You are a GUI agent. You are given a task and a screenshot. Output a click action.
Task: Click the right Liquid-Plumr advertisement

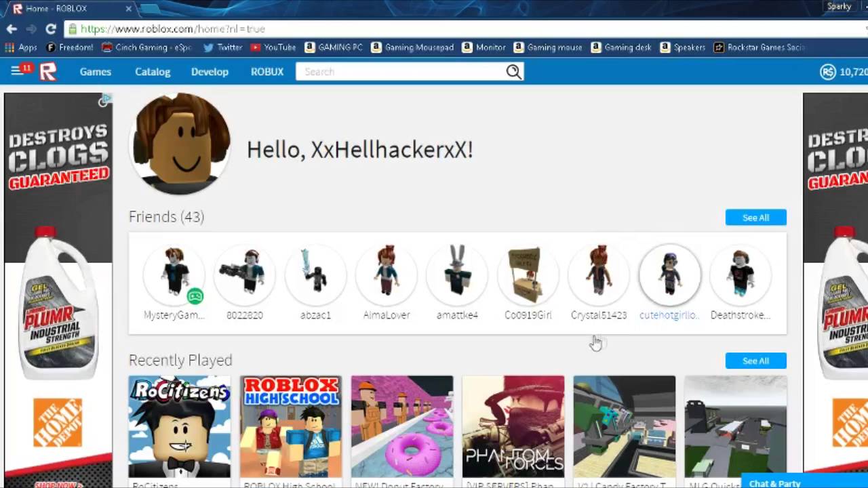pos(835,290)
